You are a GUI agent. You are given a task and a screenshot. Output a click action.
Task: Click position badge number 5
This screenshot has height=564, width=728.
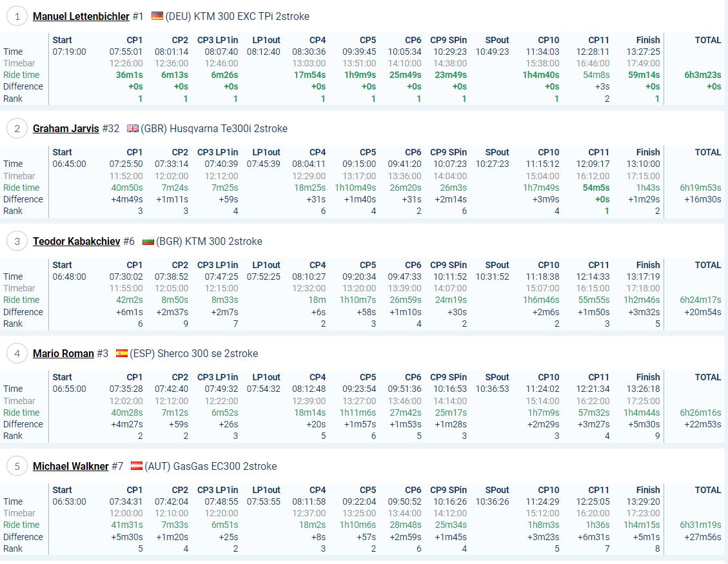click(x=17, y=467)
